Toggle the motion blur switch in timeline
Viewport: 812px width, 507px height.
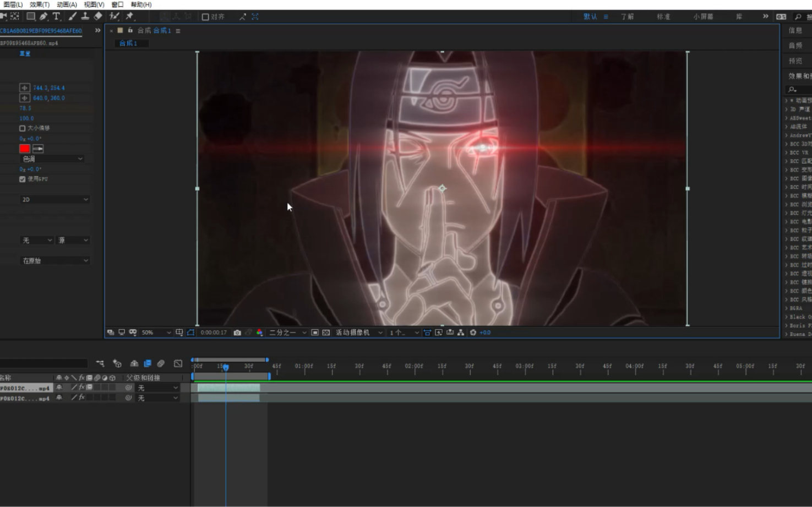click(x=161, y=363)
